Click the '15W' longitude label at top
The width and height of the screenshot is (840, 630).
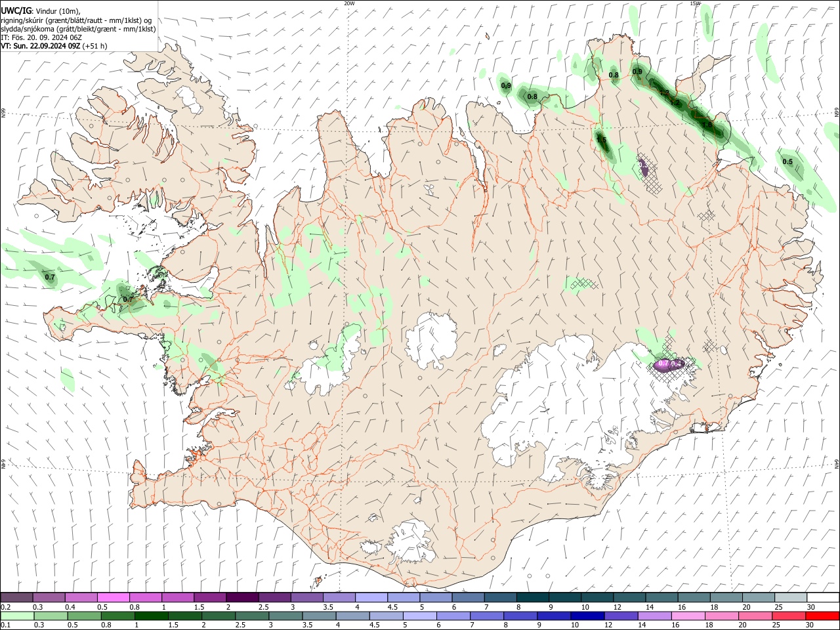[695, 3]
